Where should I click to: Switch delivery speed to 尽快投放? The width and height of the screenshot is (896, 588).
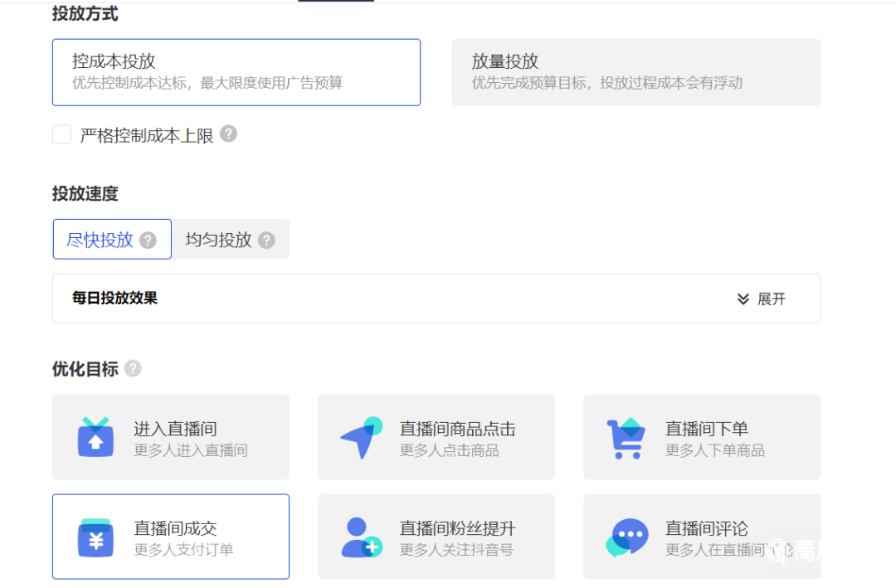[x=100, y=240]
